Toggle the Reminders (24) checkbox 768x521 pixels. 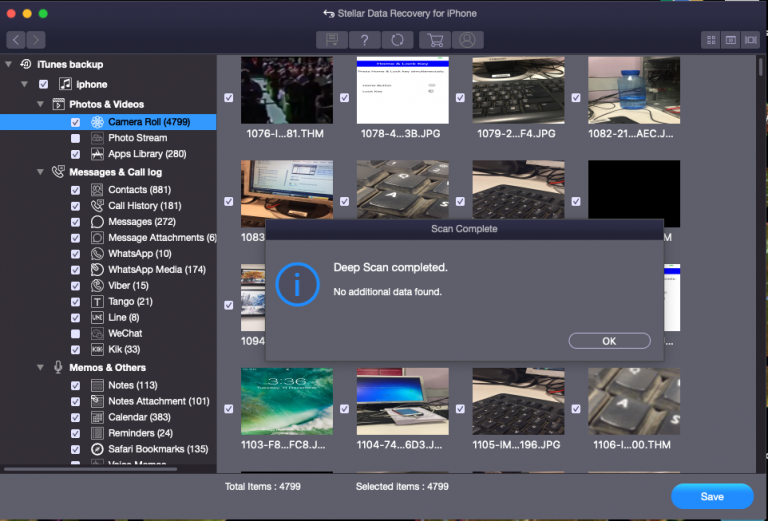[x=75, y=433]
